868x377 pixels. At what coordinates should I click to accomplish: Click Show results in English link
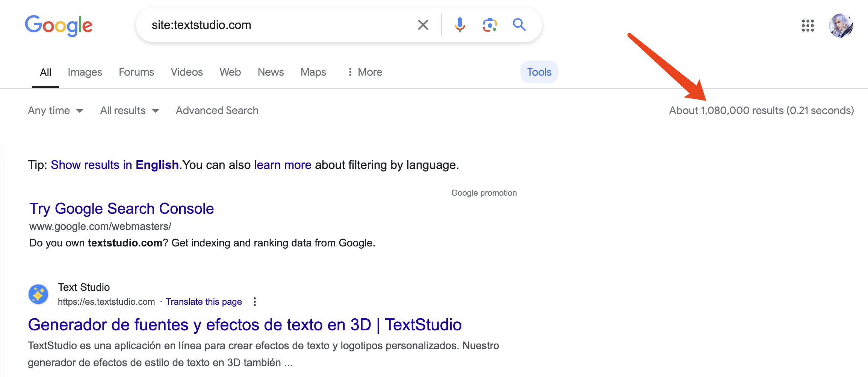click(x=115, y=165)
